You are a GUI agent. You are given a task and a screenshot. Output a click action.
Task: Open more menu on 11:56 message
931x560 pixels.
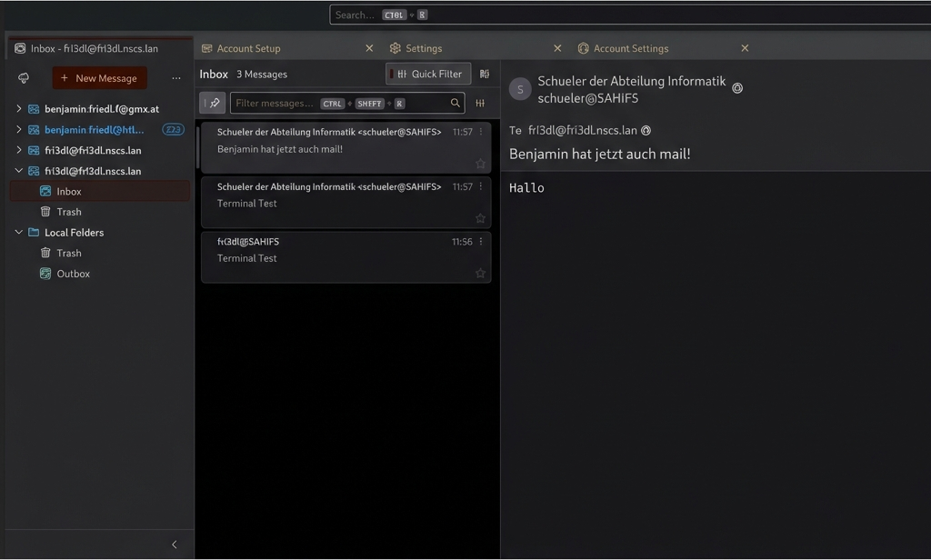[481, 242]
